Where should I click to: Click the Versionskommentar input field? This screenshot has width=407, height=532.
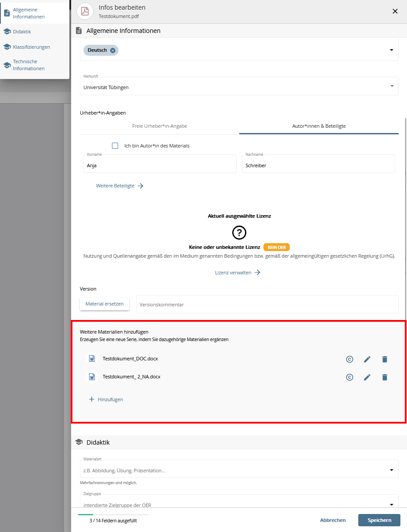point(267,304)
